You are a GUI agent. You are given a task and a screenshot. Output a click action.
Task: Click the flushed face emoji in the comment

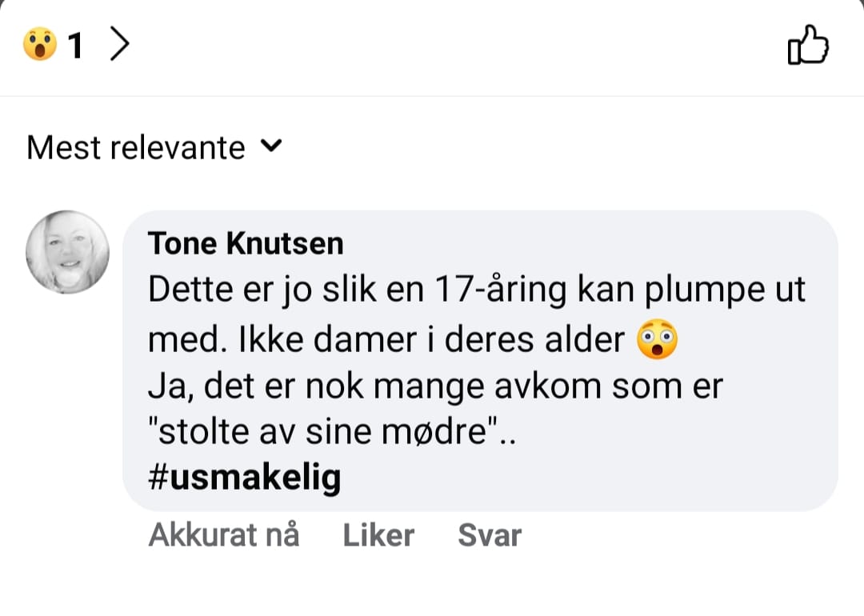pyautogui.click(x=657, y=339)
